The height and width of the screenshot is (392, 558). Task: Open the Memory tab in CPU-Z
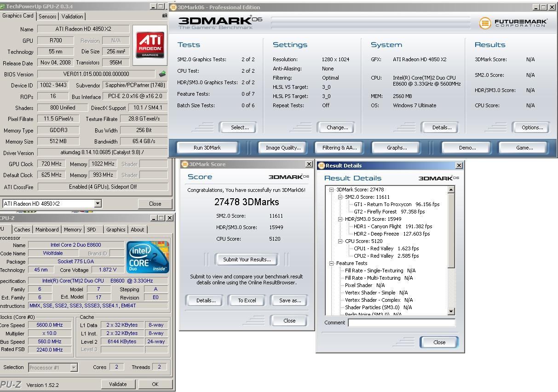(73, 230)
